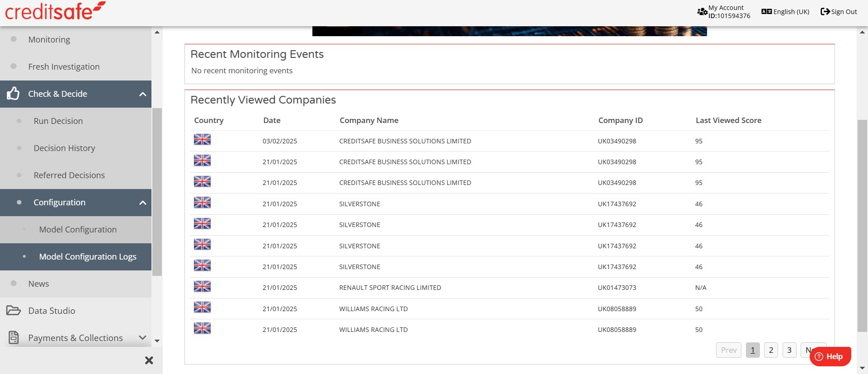Select Model Configuration menu item
868x374 pixels.
pos(78,229)
